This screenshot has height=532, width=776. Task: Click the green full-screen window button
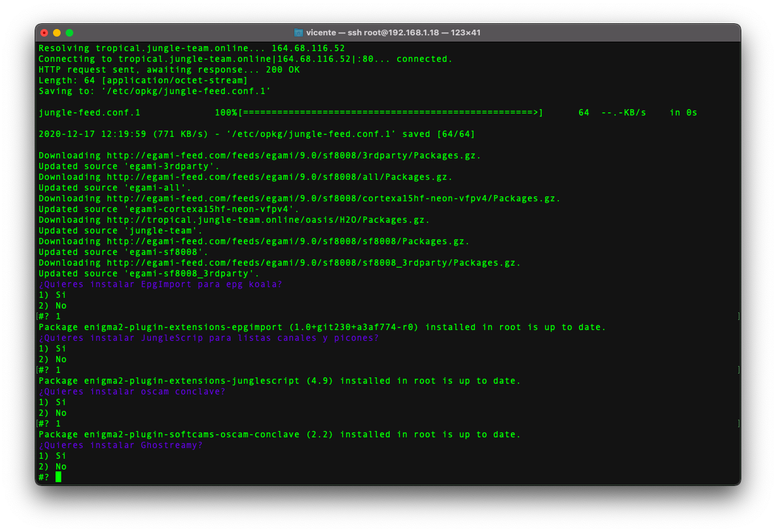coord(69,33)
